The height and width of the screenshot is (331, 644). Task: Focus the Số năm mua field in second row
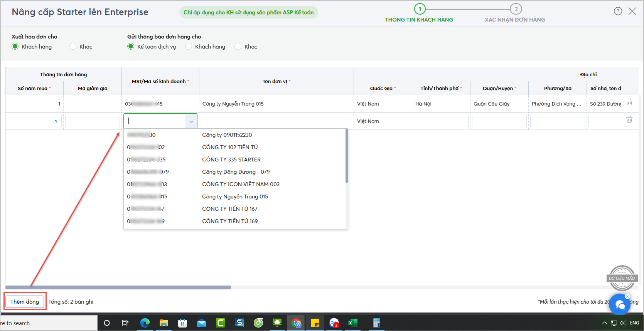click(x=34, y=121)
